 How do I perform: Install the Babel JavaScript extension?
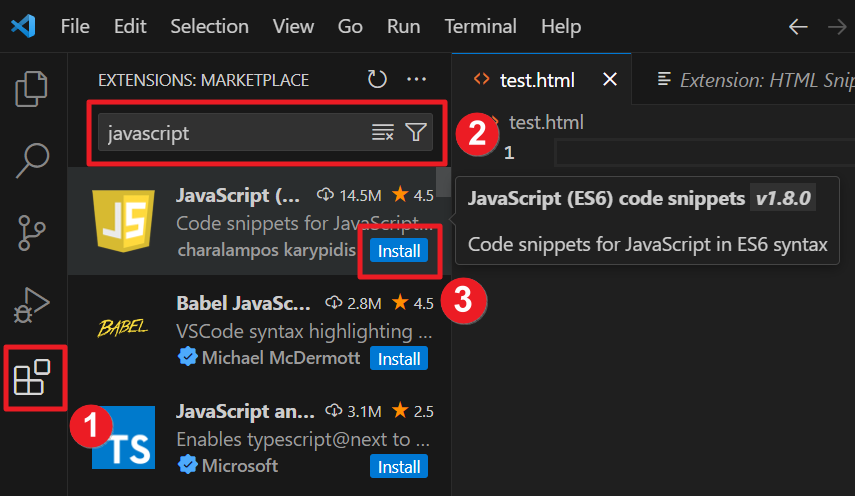(399, 359)
